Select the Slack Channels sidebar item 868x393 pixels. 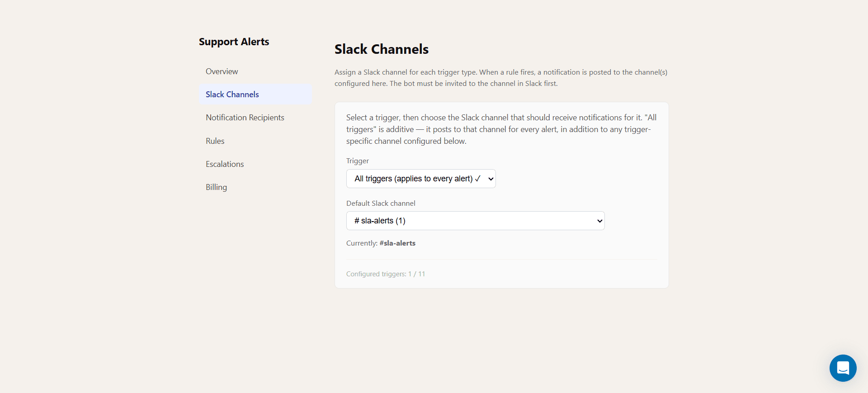click(255, 95)
